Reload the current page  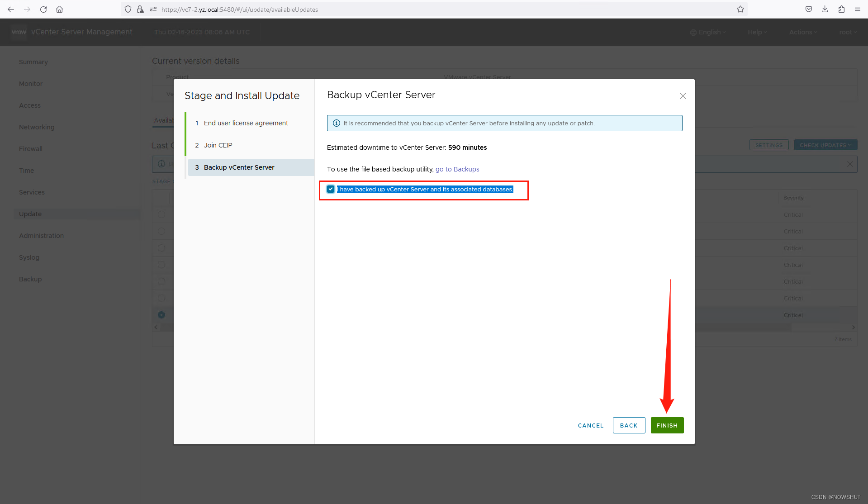[43, 9]
